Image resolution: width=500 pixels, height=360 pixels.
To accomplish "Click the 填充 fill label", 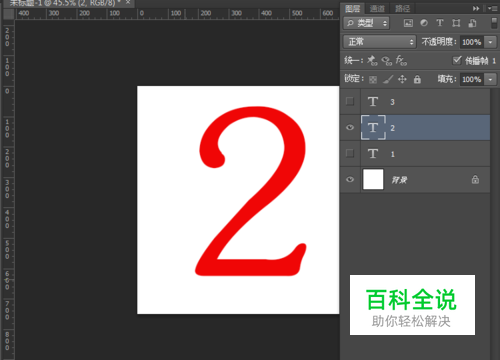I will coord(447,79).
